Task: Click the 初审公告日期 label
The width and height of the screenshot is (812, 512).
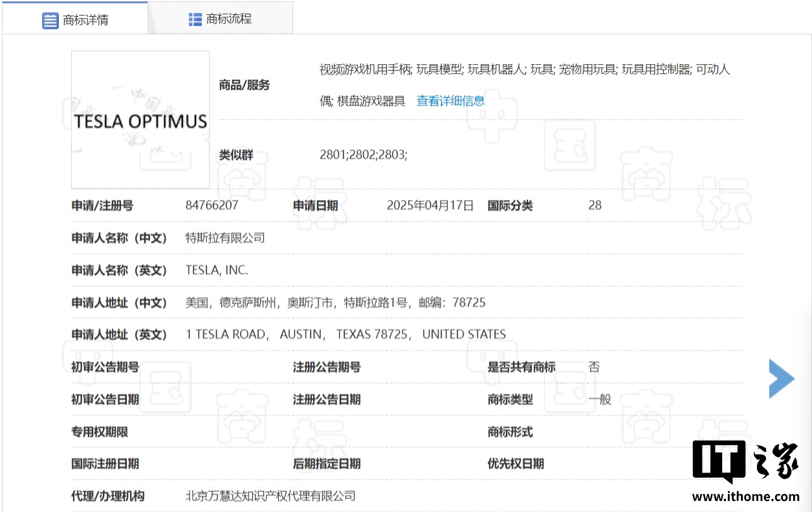Action: point(105,399)
